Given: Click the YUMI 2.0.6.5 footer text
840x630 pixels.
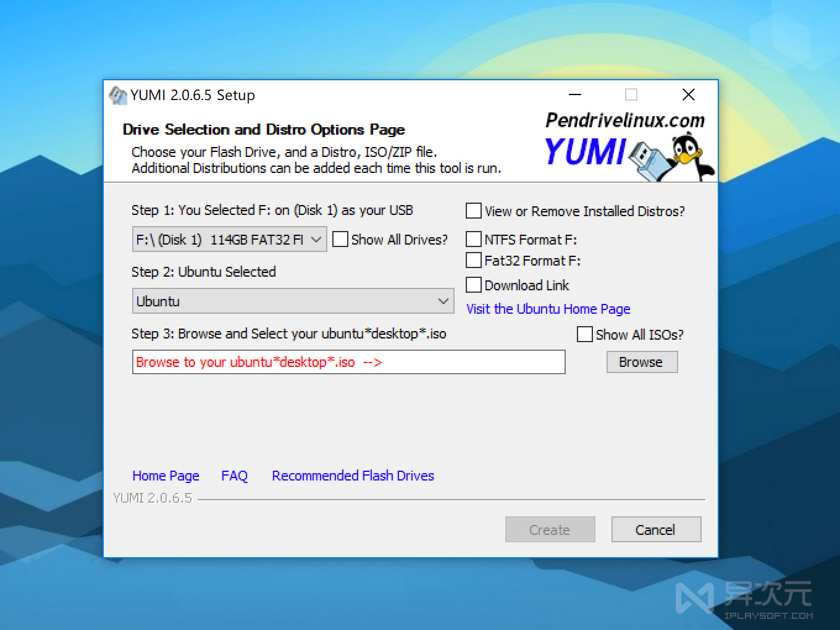Looking at the screenshot, I should tap(153, 498).
